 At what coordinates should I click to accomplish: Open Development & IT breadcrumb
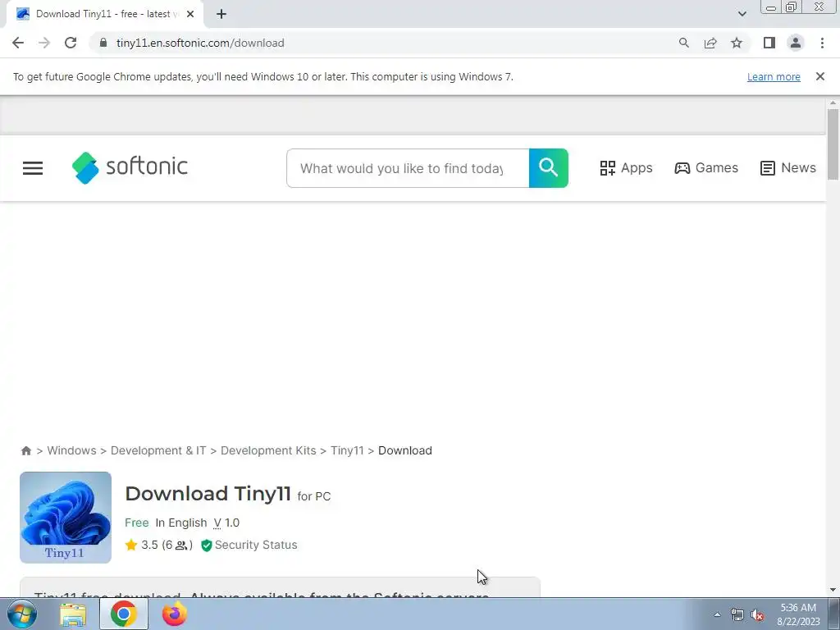pyautogui.click(x=158, y=450)
